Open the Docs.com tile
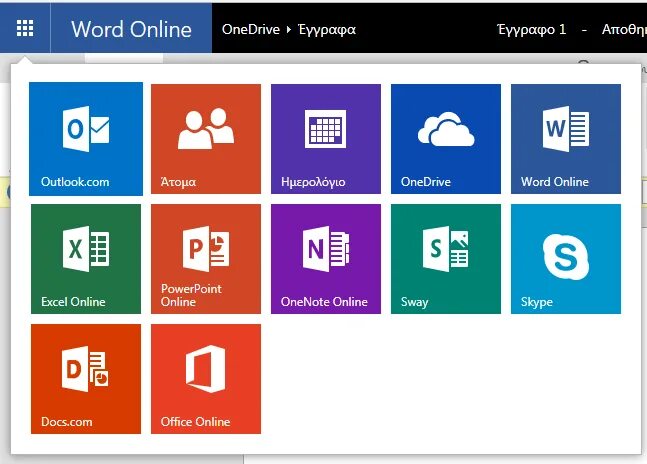The width and height of the screenshot is (647, 464). tap(86, 379)
